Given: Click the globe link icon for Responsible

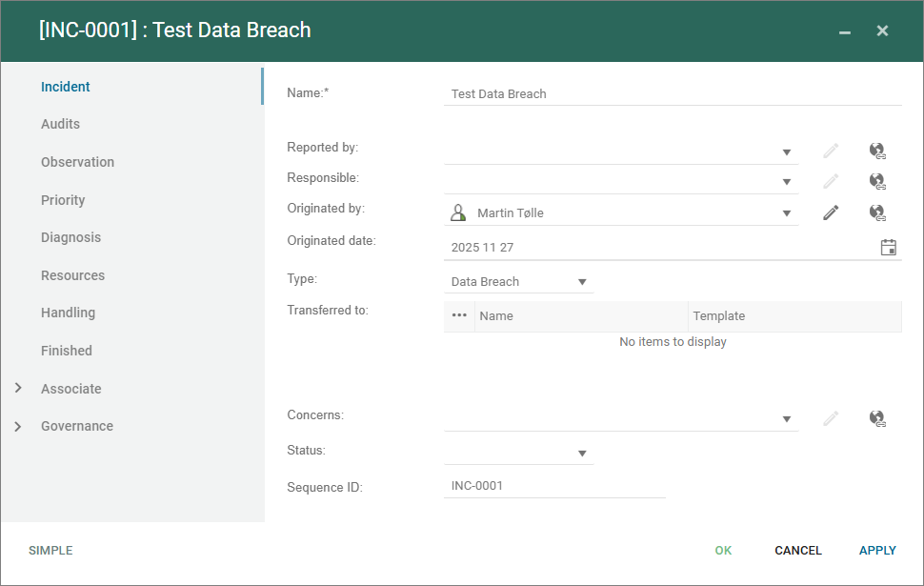Looking at the screenshot, I should click(877, 181).
